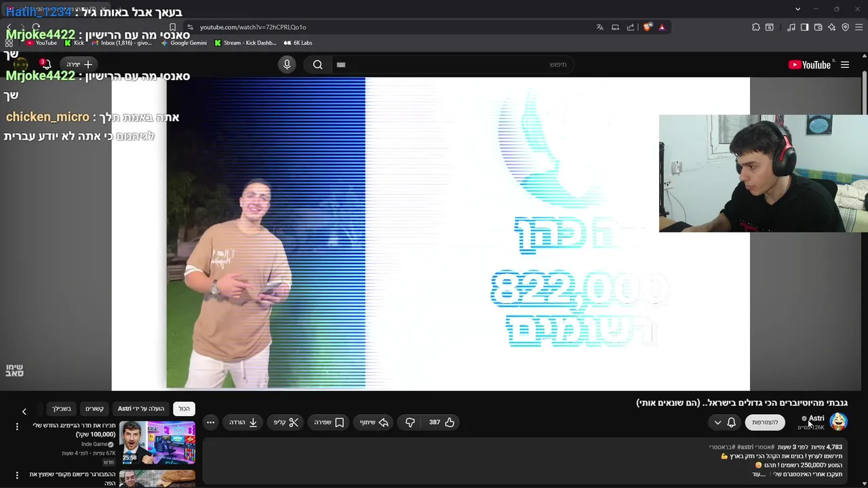Create a clip with the קליפ button
Viewport: 868px width, 488px height.
point(286,422)
